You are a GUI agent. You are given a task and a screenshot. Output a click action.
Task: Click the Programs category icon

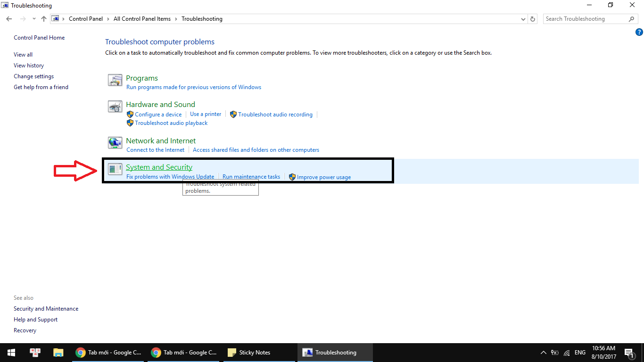(115, 81)
